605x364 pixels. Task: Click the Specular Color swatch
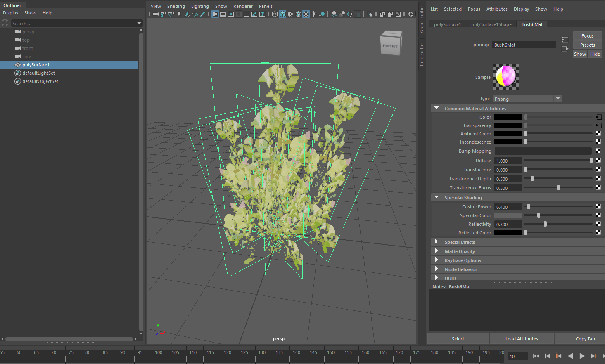point(508,215)
